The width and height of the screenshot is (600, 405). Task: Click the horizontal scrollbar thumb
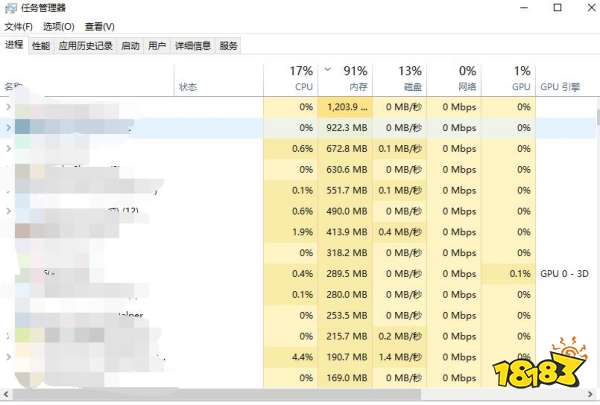click(x=217, y=394)
